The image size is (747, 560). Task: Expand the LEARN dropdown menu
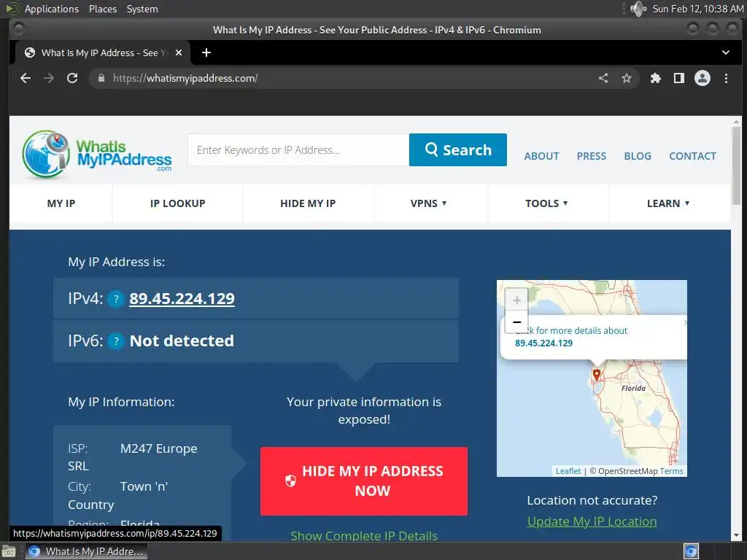click(x=668, y=203)
